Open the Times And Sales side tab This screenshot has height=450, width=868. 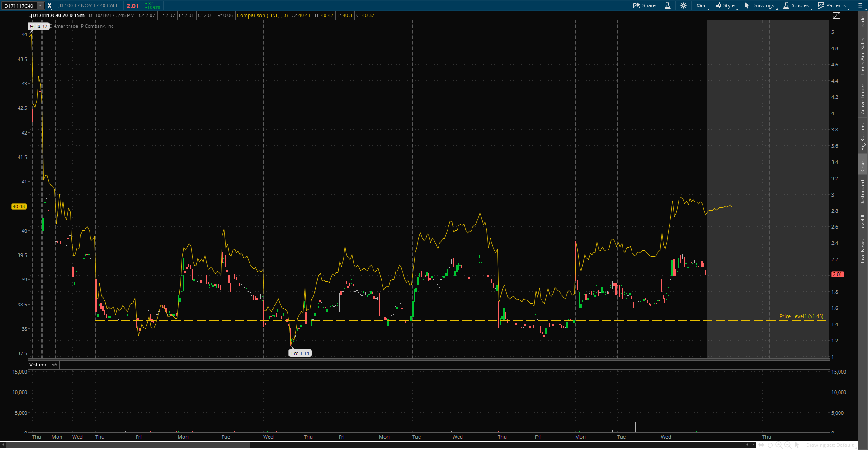click(x=863, y=56)
